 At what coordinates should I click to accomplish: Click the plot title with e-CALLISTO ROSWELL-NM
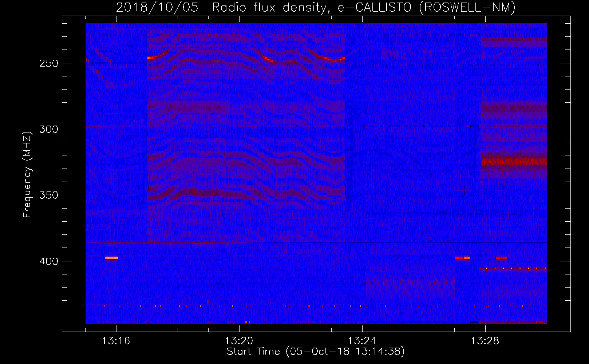pyautogui.click(x=316, y=7)
